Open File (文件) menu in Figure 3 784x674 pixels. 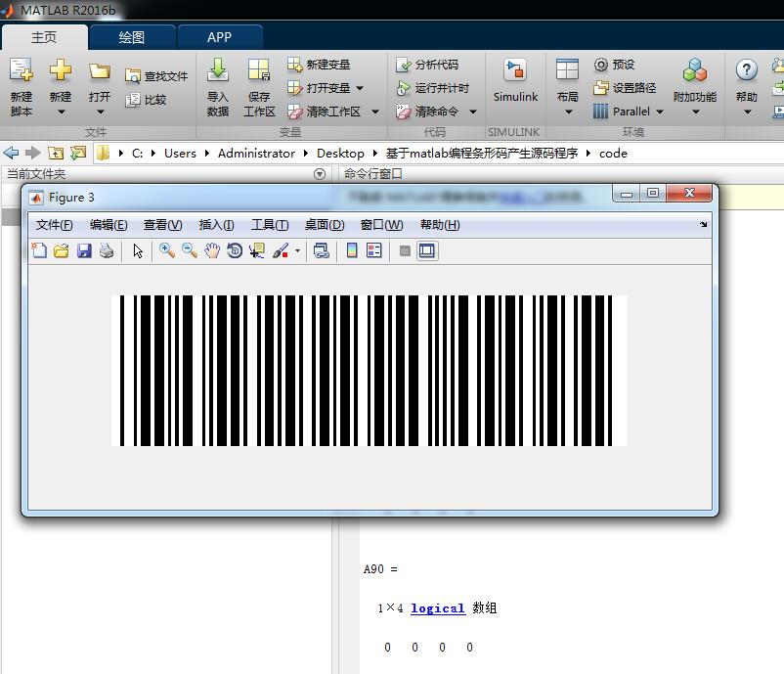[x=54, y=225]
